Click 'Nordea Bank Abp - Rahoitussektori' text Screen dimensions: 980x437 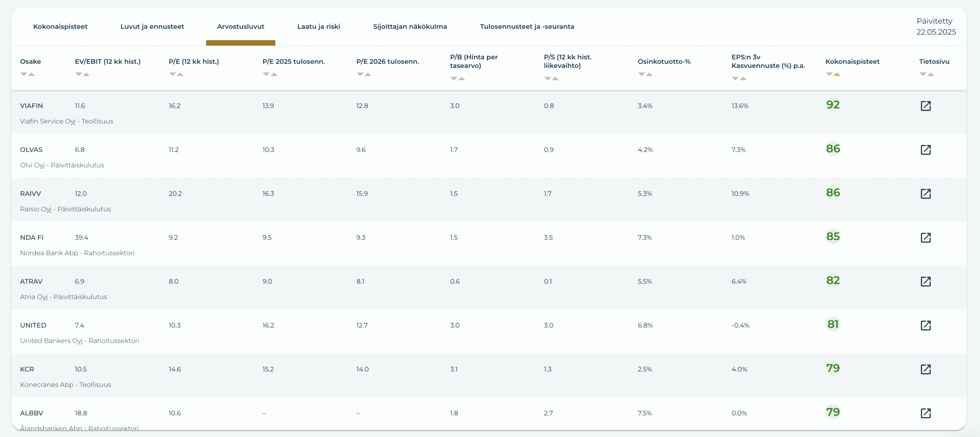pos(77,253)
